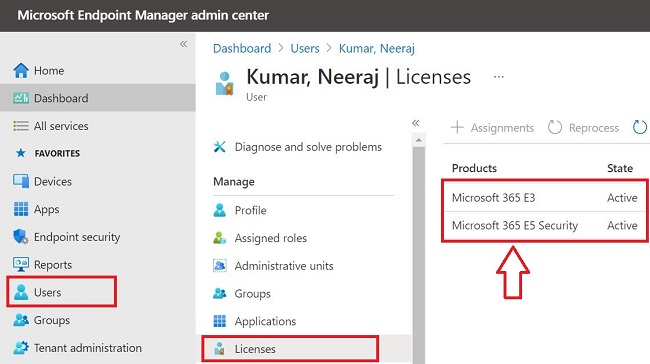Click the All services list icon

click(x=21, y=126)
